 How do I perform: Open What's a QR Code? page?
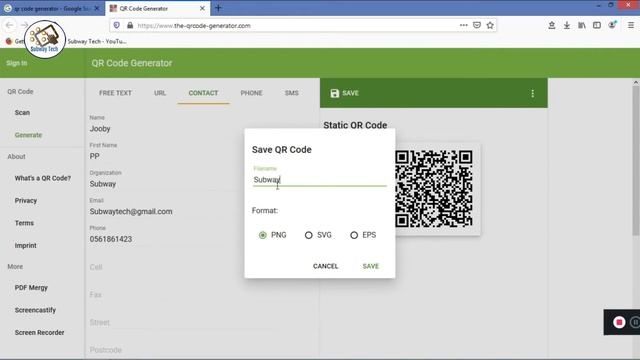[43, 178]
